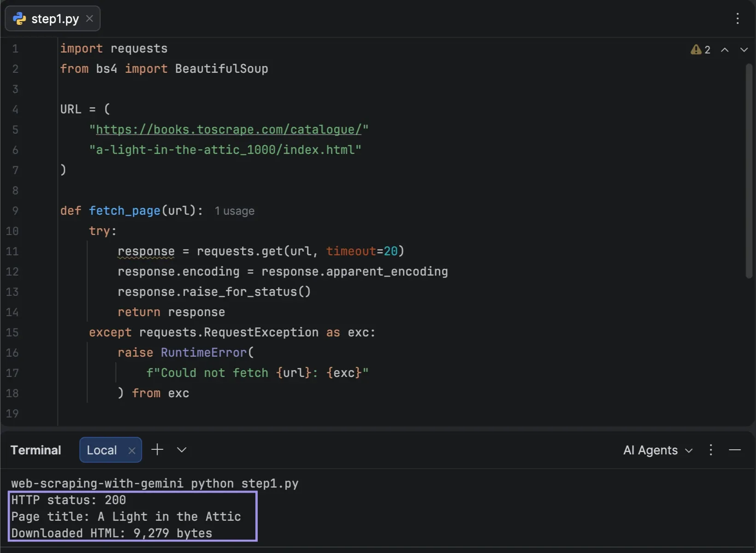Click the '1 usage' hint beside fetch_page
The width and height of the screenshot is (756, 553).
[x=235, y=211]
